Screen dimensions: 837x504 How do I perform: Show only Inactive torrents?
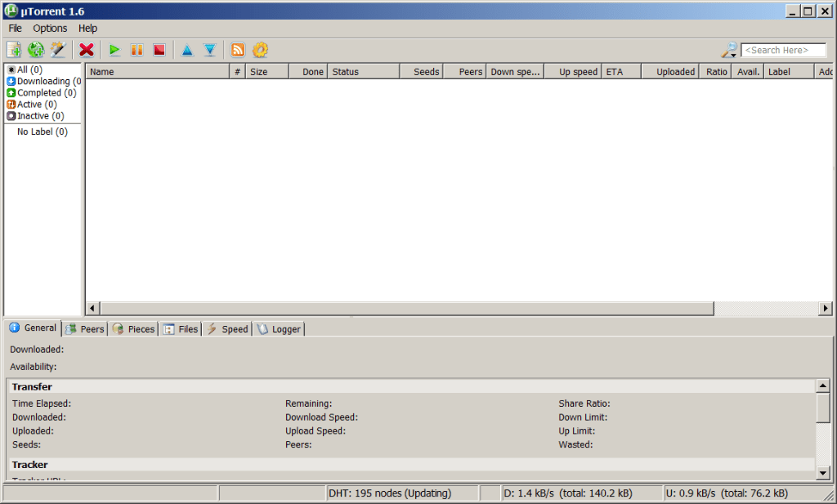pyautogui.click(x=36, y=115)
